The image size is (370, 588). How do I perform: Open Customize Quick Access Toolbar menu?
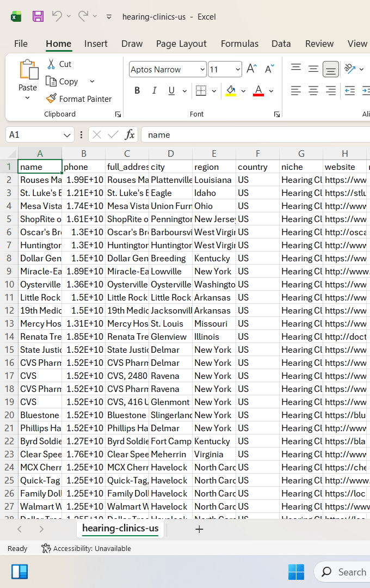pyautogui.click(x=109, y=17)
